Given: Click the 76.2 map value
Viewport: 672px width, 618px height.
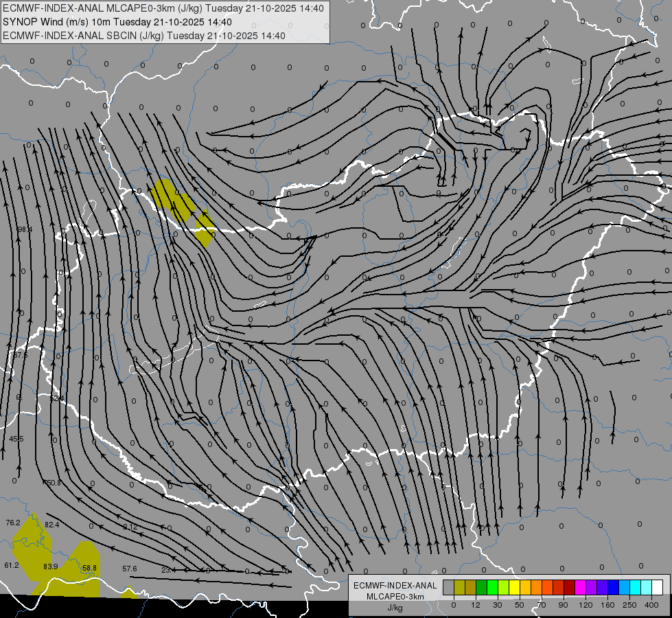Looking at the screenshot, I should click(13, 523).
